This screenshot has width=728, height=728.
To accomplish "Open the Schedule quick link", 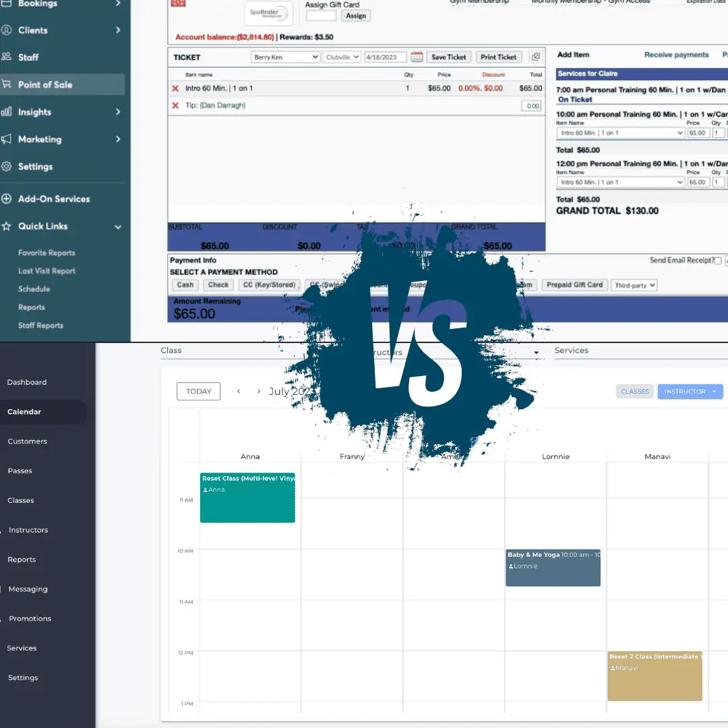I will pyautogui.click(x=34, y=289).
